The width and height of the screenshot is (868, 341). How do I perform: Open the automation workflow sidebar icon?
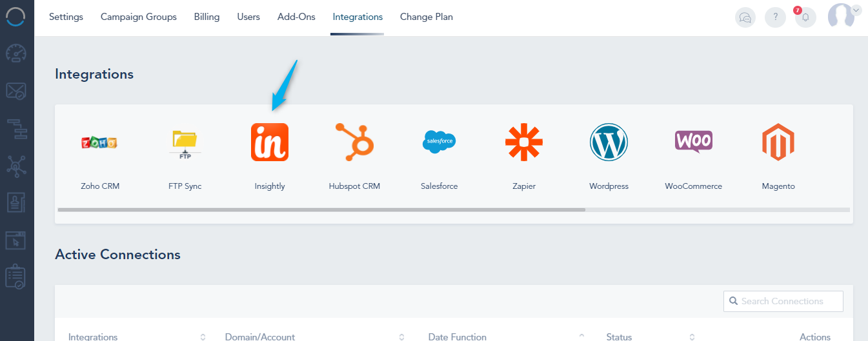coord(16,129)
